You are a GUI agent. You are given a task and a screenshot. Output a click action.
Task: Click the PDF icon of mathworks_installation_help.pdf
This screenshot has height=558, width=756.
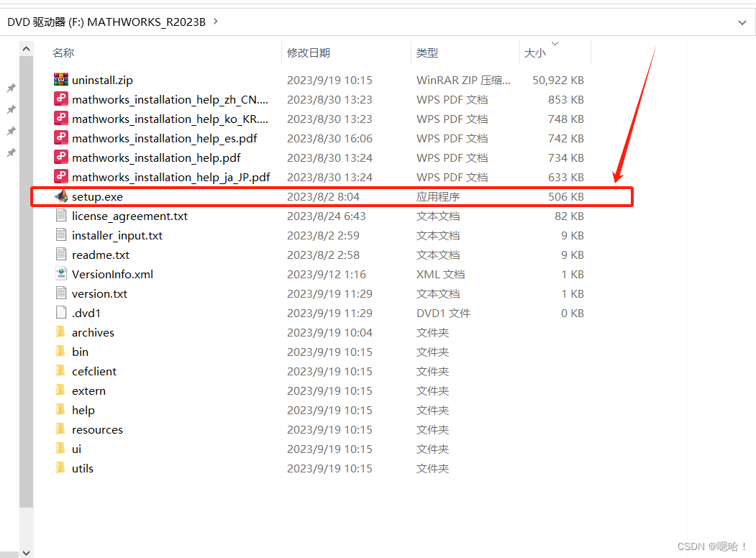[60, 157]
